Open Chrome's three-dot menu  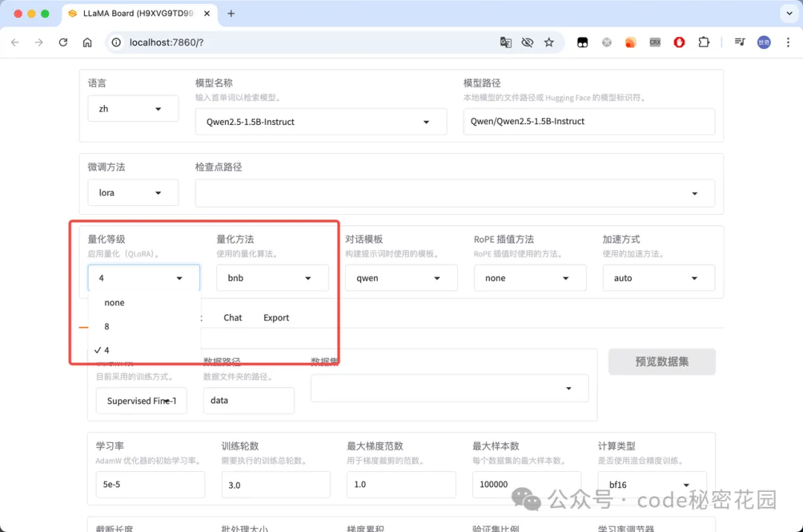tap(788, 42)
